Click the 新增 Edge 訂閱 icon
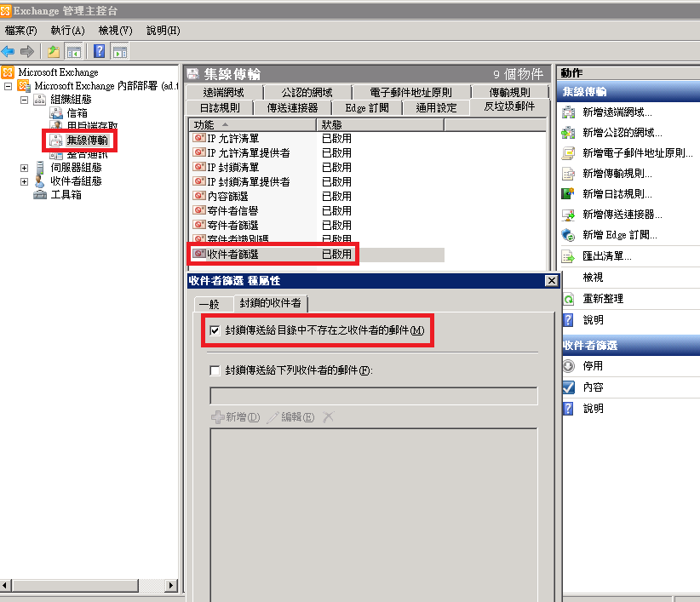 pyautogui.click(x=568, y=235)
